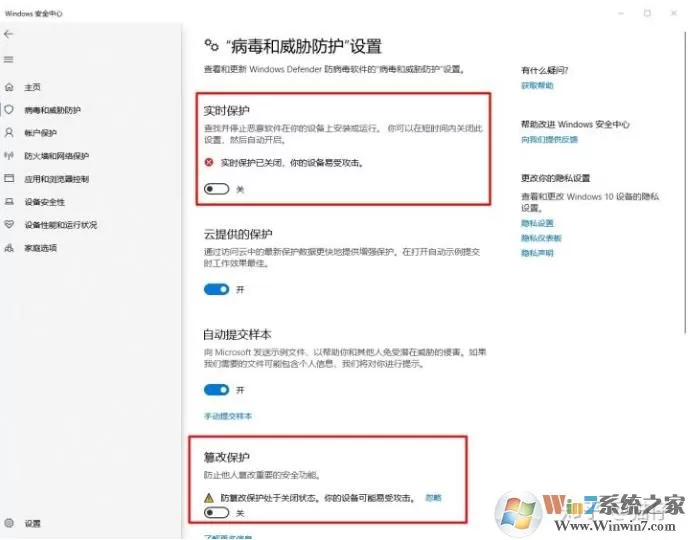Open the hamburger navigation menu
This screenshot has width=692, height=540.
coord(8,60)
